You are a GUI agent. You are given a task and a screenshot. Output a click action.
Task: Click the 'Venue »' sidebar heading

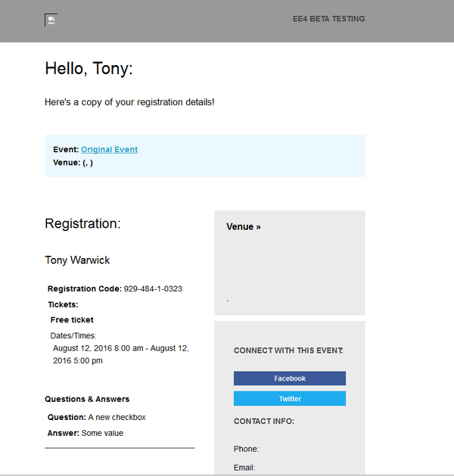click(244, 227)
